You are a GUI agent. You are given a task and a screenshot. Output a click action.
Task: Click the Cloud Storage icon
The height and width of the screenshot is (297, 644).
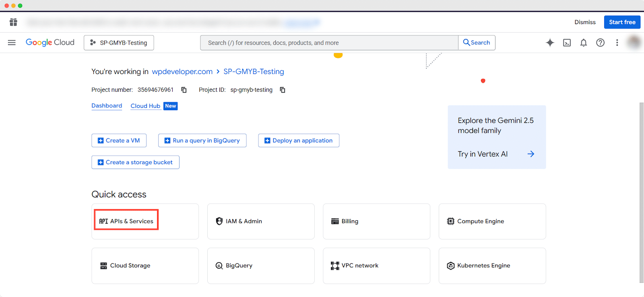(103, 266)
